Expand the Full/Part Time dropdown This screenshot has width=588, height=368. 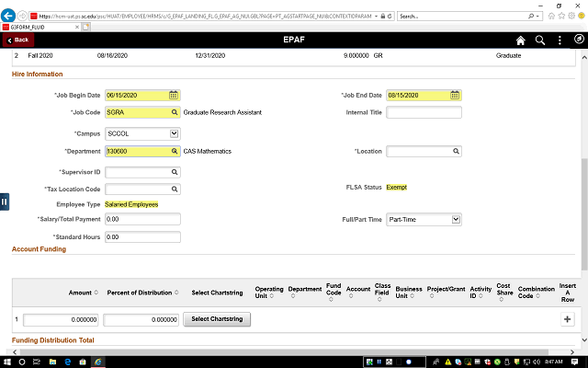click(456, 219)
